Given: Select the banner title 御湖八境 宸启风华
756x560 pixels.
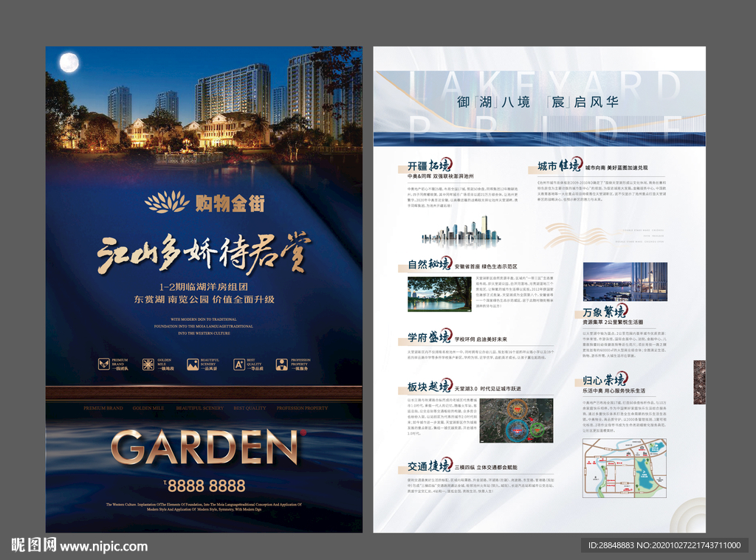Looking at the screenshot, I should click(537, 102).
